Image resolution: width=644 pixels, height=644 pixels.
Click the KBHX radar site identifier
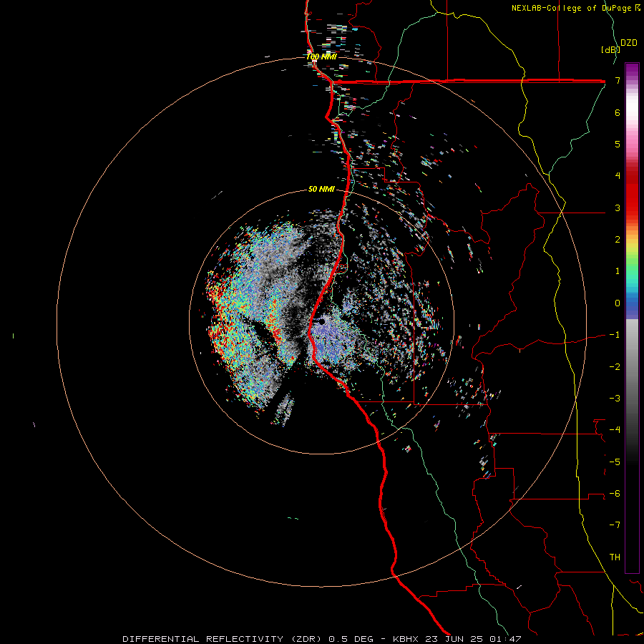click(406, 639)
